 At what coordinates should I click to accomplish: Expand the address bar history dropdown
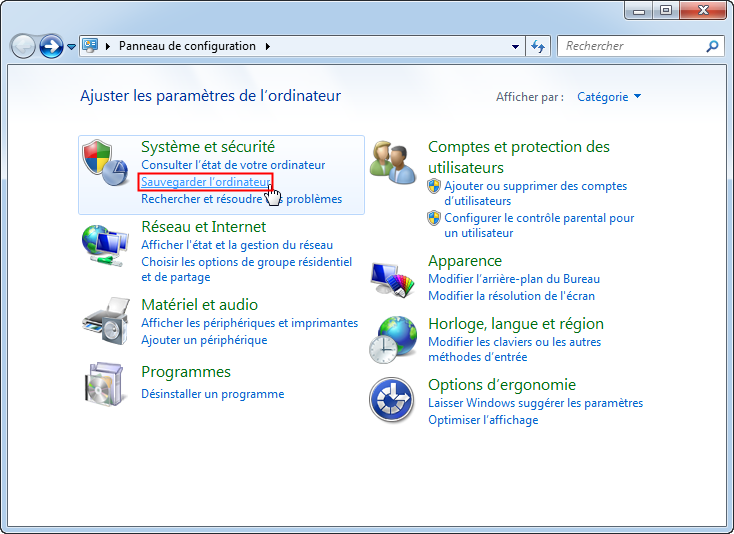click(x=515, y=46)
